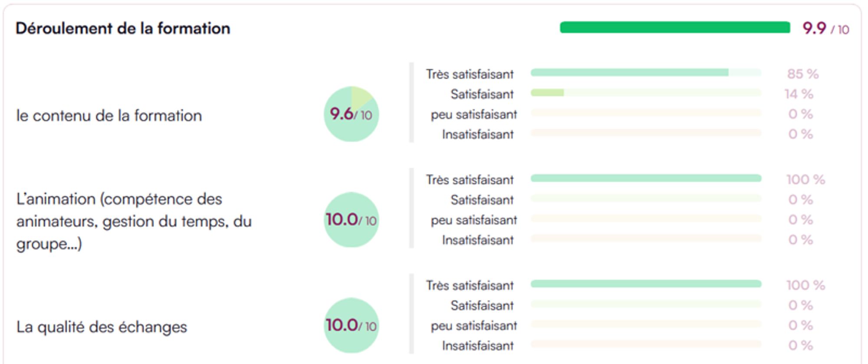The image size is (868, 364).
Task: Click the qualité des échanges 10.0/10 circle
Action: (351, 325)
